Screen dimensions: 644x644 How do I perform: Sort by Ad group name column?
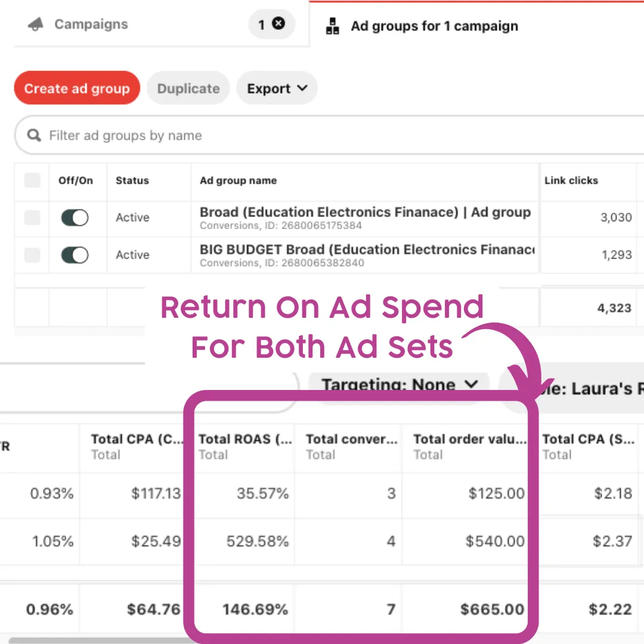(x=238, y=180)
